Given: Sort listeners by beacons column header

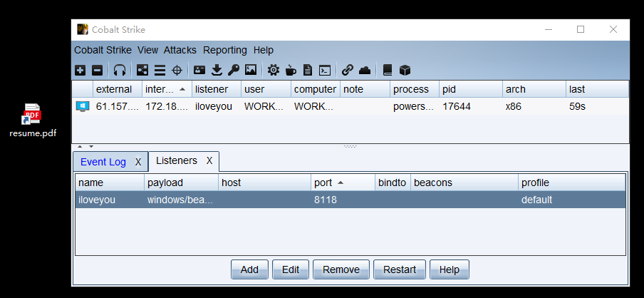Looking at the screenshot, I should coord(464,183).
